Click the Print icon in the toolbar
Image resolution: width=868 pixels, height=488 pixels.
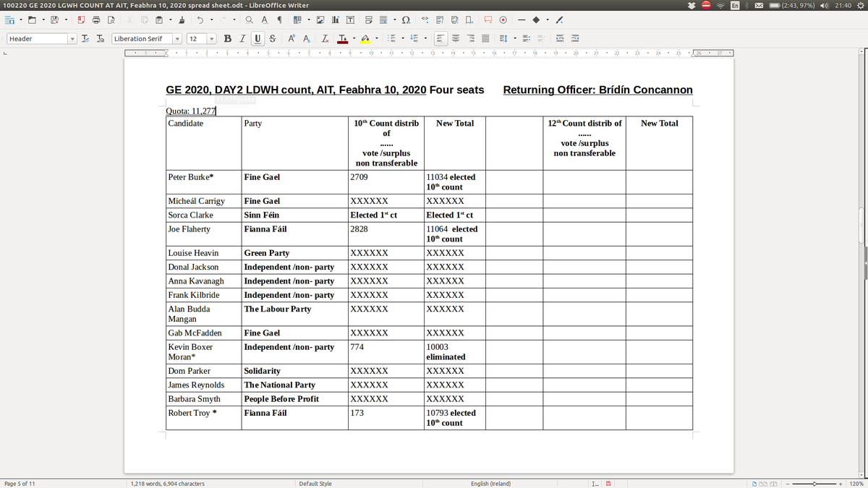[x=96, y=20]
